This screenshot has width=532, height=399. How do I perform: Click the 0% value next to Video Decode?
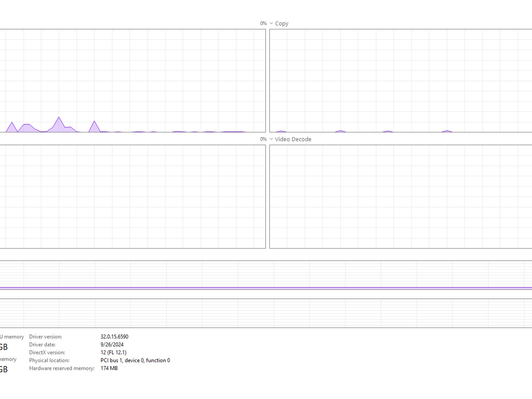(x=263, y=139)
